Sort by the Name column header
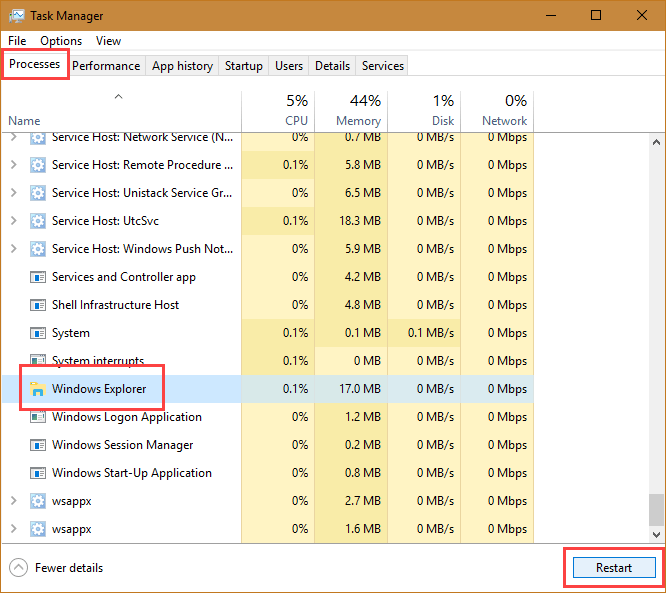The height and width of the screenshot is (593, 666). (121, 111)
